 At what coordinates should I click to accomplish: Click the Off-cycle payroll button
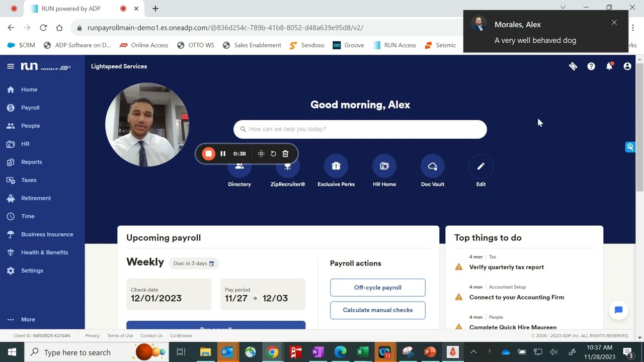pos(378,288)
